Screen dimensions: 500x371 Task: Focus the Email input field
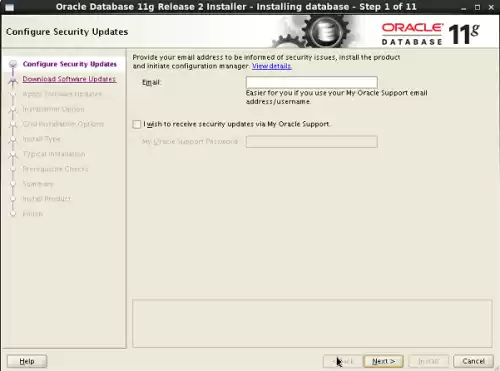click(x=312, y=82)
